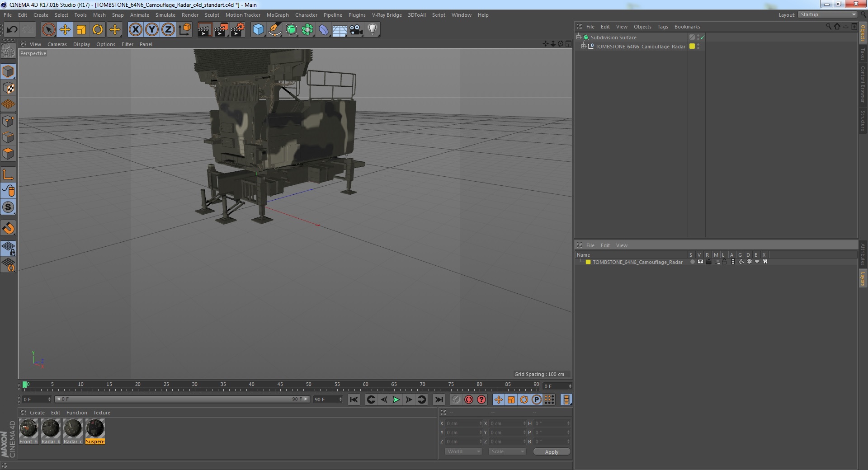Toggle Y axis lock

[152, 30]
